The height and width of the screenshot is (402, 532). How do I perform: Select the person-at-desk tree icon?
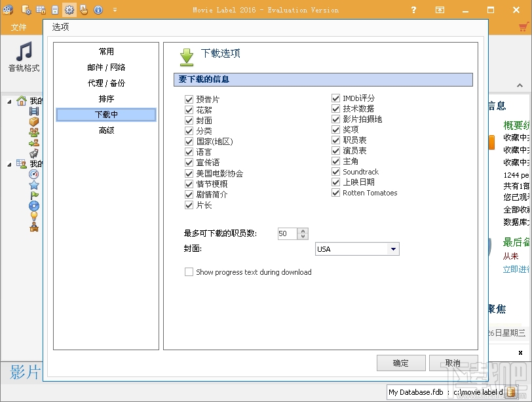click(x=34, y=227)
